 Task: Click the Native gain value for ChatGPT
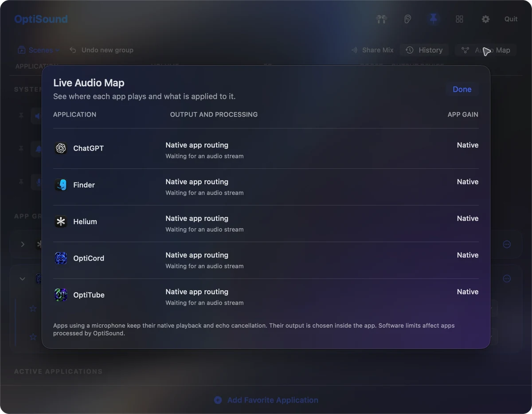coord(468,145)
